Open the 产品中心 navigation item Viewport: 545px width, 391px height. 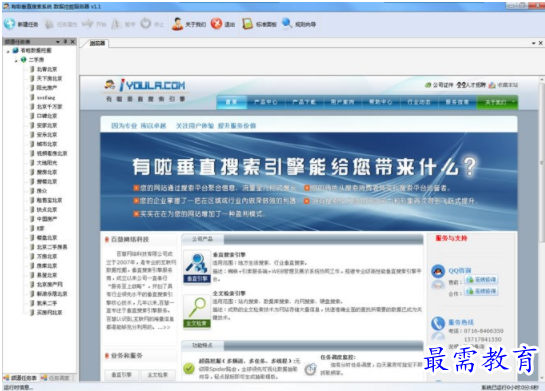click(x=266, y=102)
